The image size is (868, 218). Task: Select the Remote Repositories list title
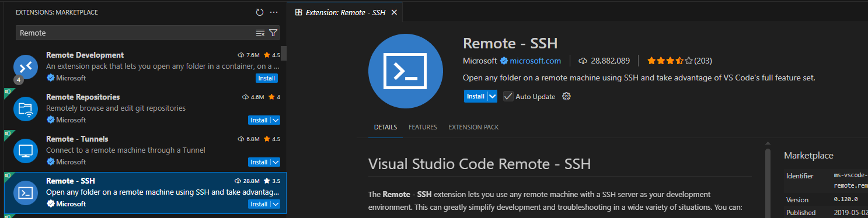(x=83, y=97)
